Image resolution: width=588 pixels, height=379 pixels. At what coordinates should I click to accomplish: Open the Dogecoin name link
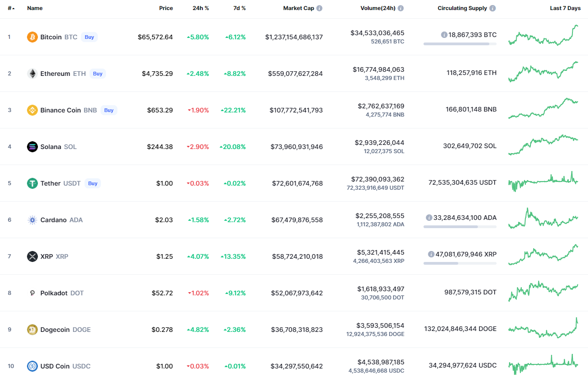tap(55, 330)
